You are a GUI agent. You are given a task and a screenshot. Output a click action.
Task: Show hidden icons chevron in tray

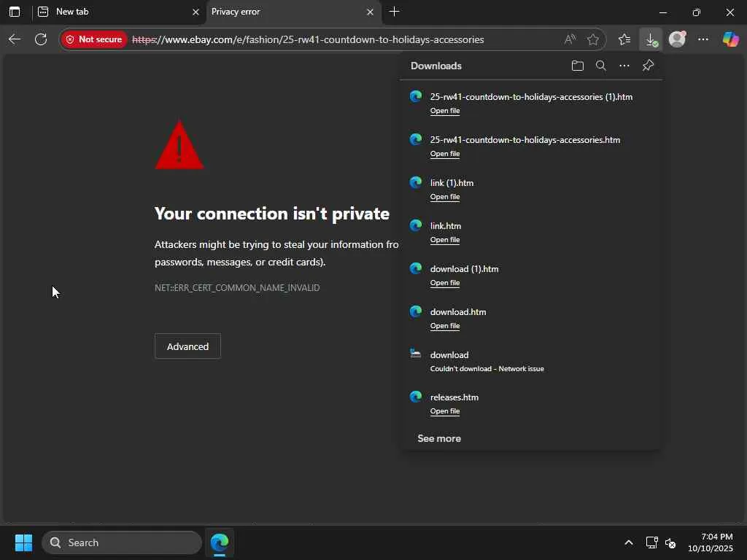tap(629, 542)
